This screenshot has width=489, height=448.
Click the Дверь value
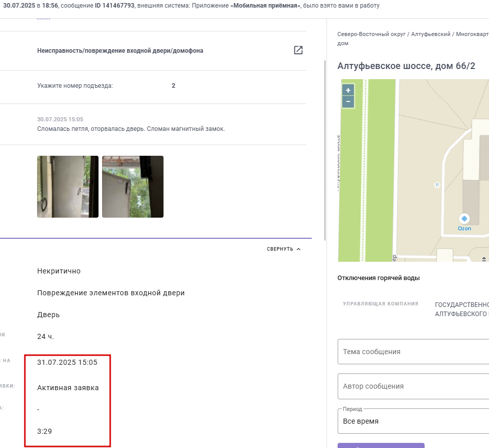48,315
